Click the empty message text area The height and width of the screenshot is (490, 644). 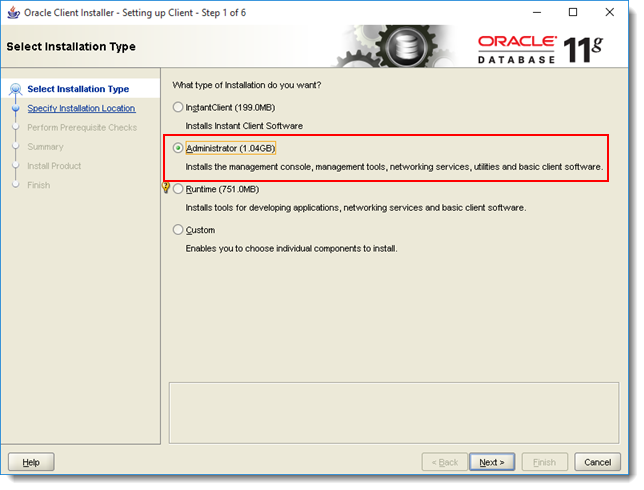[394, 413]
